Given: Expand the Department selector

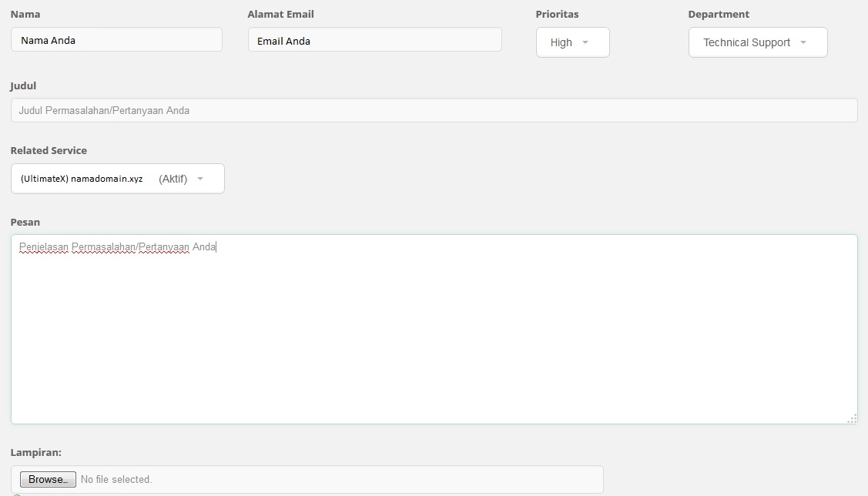Looking at the screenshot, I should coord(757,42).
